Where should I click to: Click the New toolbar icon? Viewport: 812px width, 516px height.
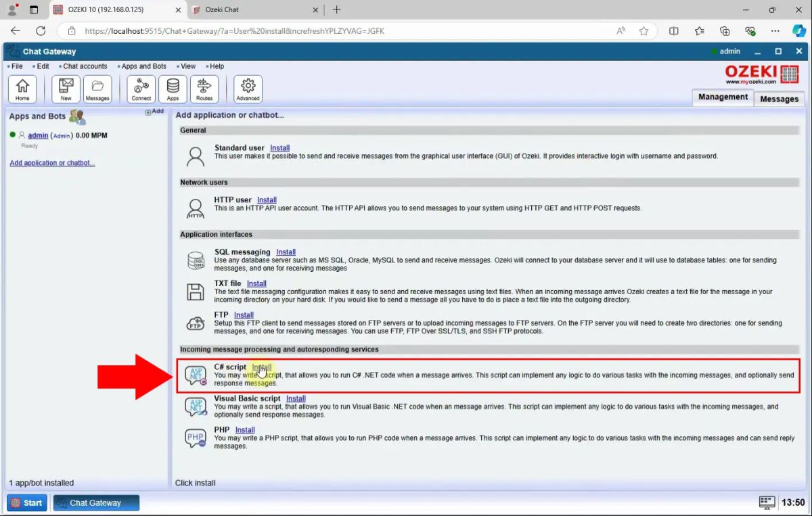coord(66,89)
